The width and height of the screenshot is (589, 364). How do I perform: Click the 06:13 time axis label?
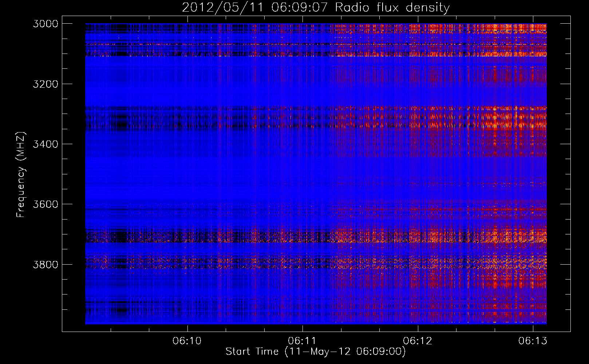(533, 341)
